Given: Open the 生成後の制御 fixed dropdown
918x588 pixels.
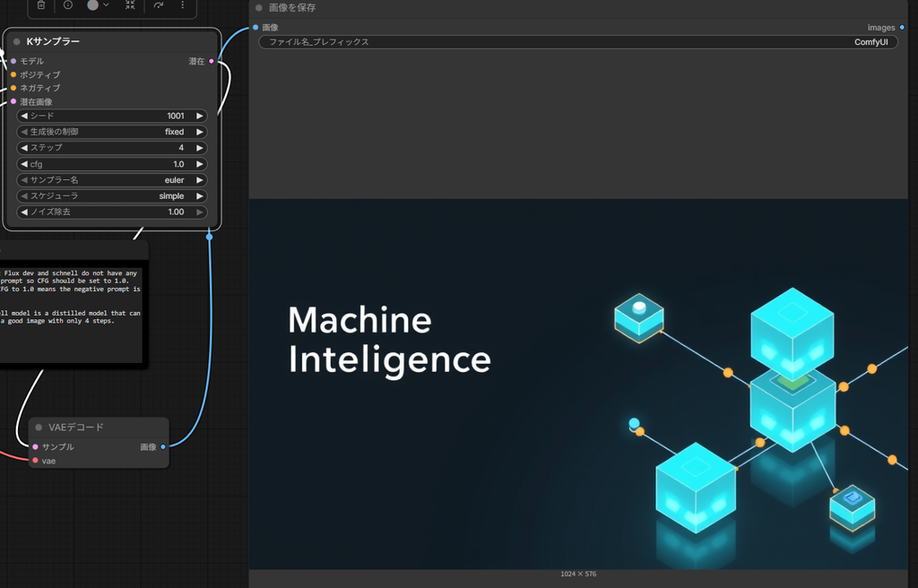Looking at the screenshot, I should tap(112, 132).
